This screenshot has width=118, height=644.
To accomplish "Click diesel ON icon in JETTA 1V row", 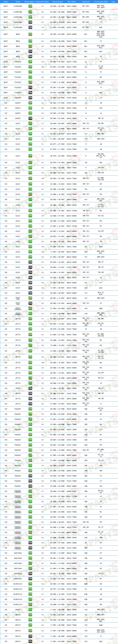I will (x=30, y=404).
